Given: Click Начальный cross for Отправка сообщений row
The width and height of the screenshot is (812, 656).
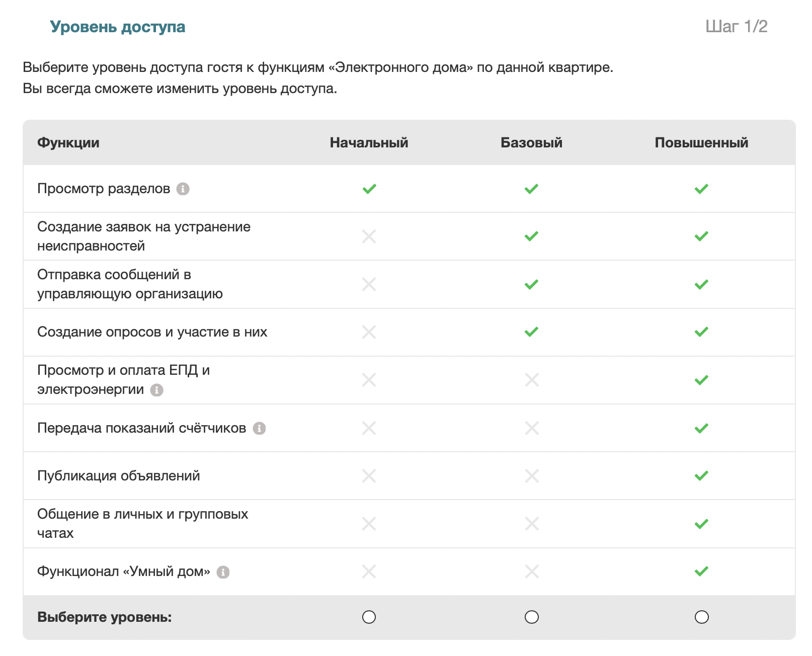Looking at the screenshot, I should (369, 284).
